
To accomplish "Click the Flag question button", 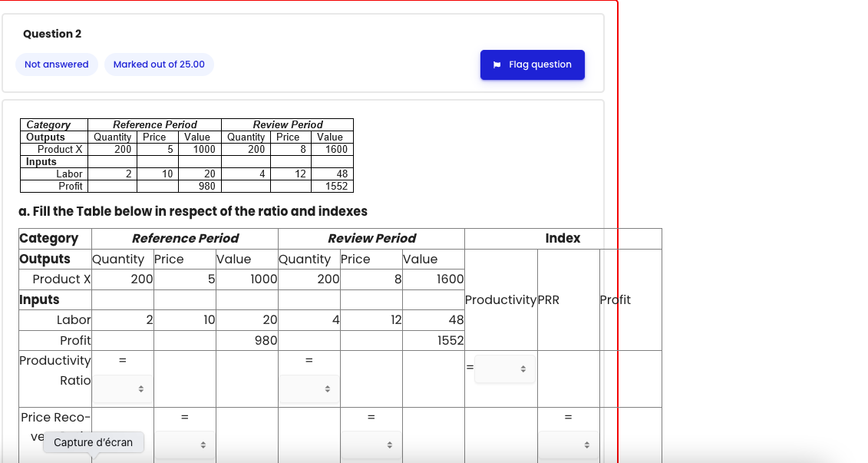I will (x=532, y=64).
